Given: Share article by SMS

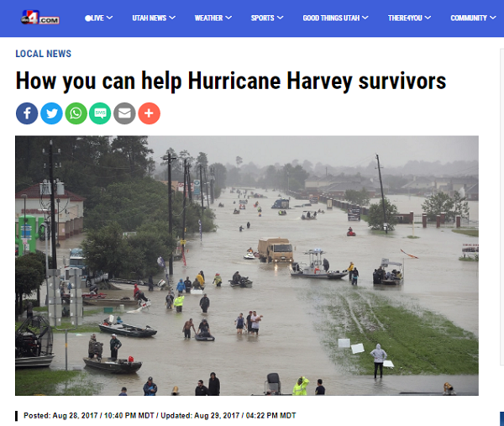Looking at the screenshot, I should (x=100, y=113).
